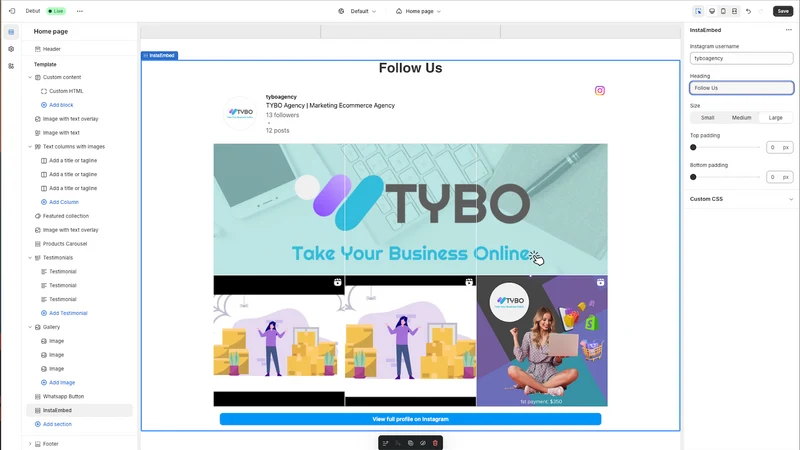800x450 pixels.
Task: Collapse the Custom content section
Action: tap(30, 77)
